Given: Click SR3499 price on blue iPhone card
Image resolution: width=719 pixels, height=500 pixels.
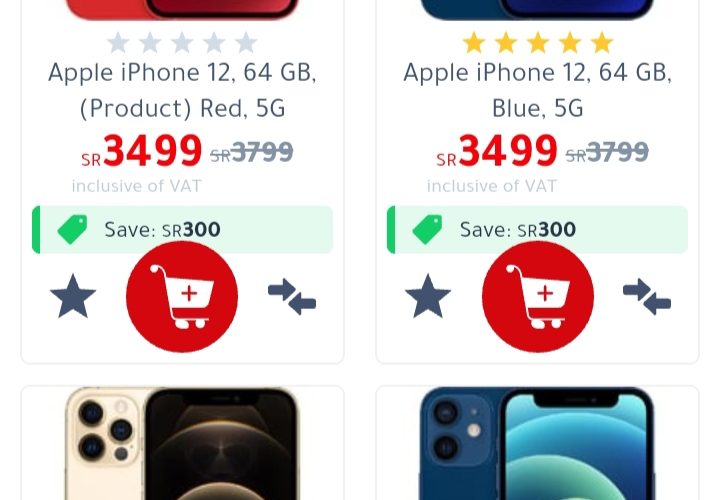Looking at the screenshot, I should click(x=497, y=151).
